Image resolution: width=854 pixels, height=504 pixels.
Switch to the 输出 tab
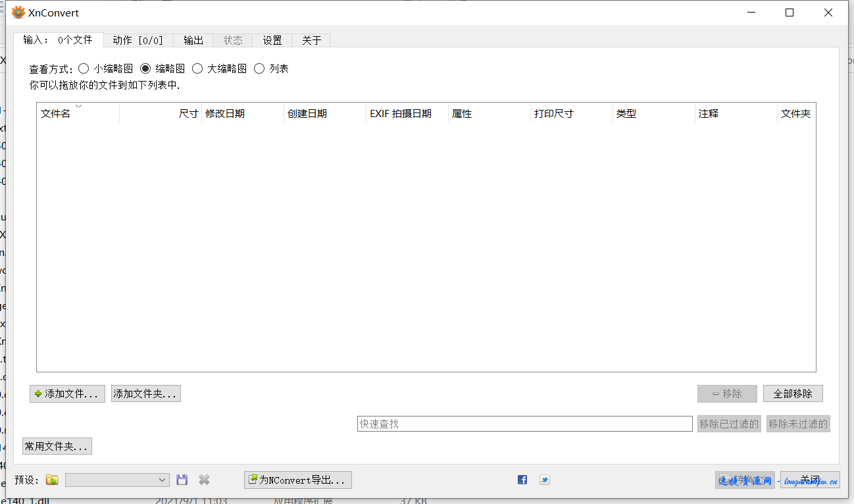click(193, 40)
